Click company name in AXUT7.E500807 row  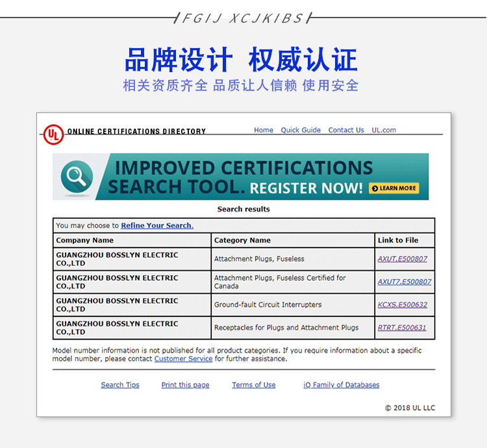point(117,282)
